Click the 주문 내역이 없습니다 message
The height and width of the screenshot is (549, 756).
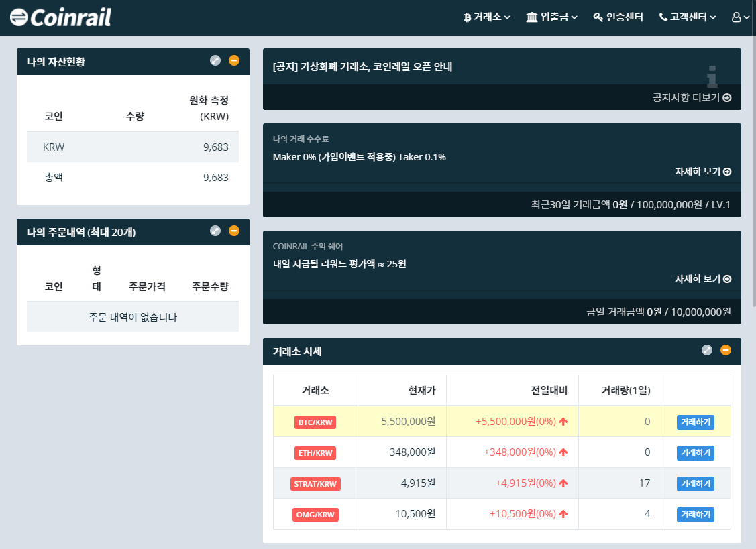133,317
